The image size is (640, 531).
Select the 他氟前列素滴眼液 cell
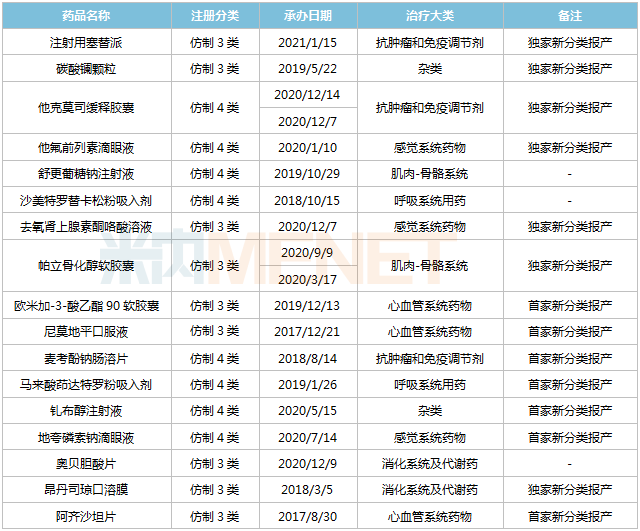pyautogui.click(x=85, y=147)
